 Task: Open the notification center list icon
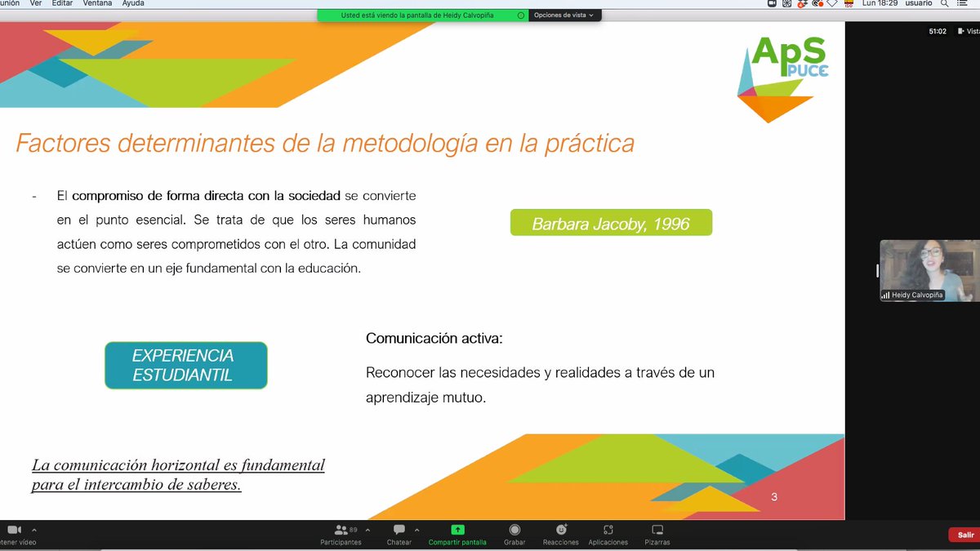pyautogui.click(x=961, y=3)
